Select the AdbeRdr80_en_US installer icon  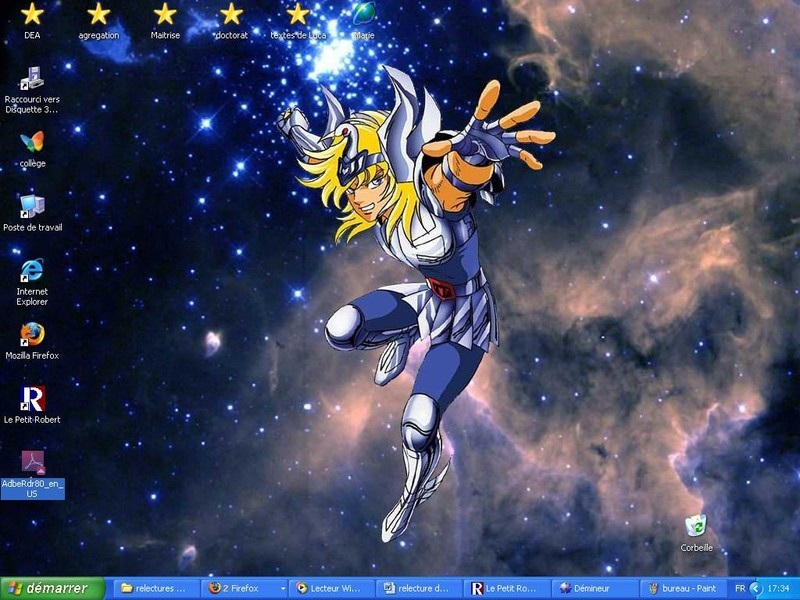[x=32, y=463]
